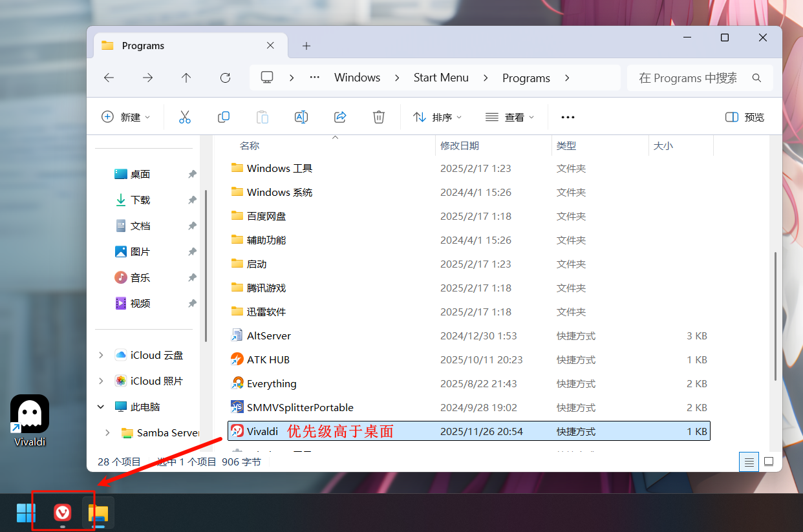The width and height of the screenshot is (803, 532).
Task: Click the Delete trash icon
Action: coord(379,117)
